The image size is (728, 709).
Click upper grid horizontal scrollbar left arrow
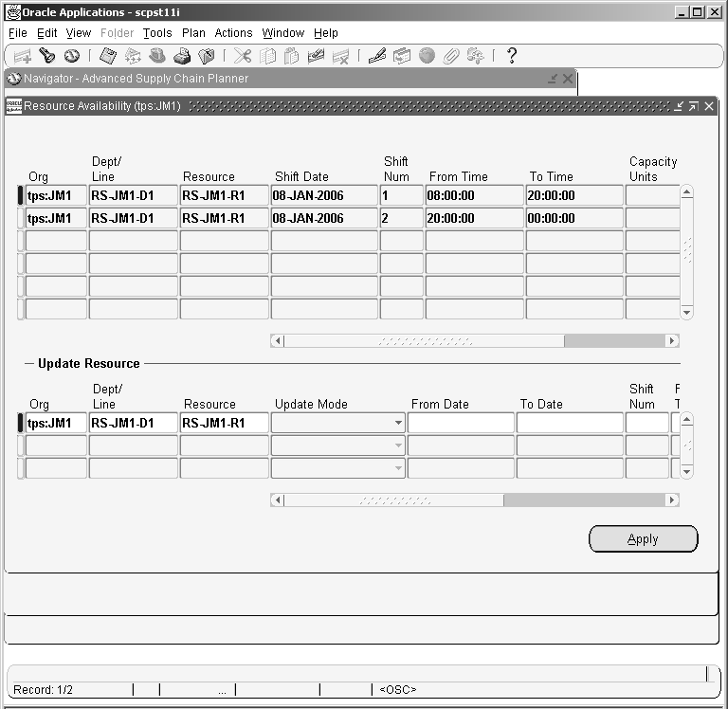(x=278, y=341)
